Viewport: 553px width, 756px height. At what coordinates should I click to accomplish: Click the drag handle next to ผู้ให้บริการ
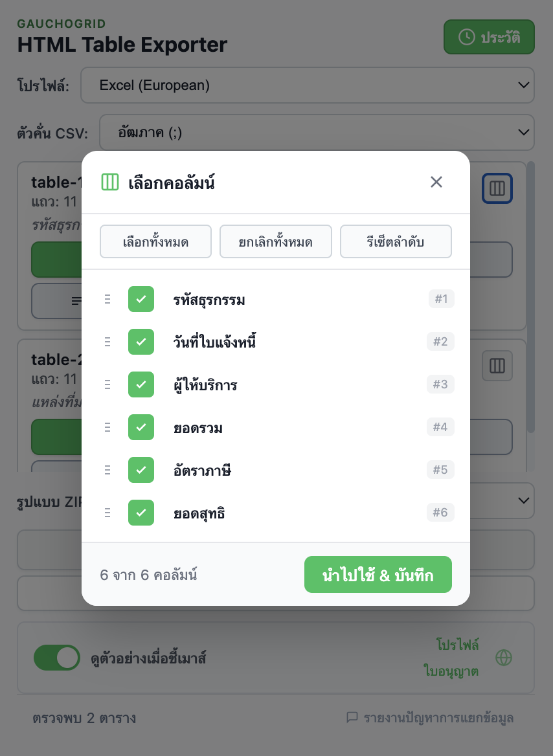coord(107,384)
